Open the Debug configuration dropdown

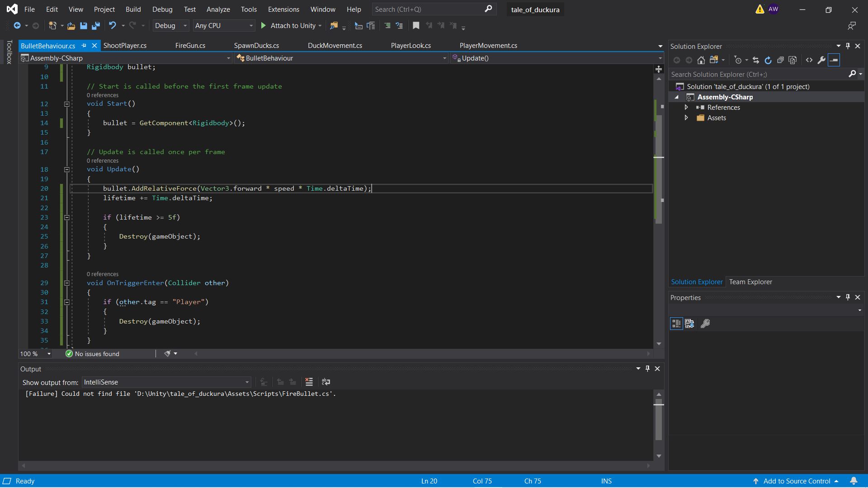170,26
